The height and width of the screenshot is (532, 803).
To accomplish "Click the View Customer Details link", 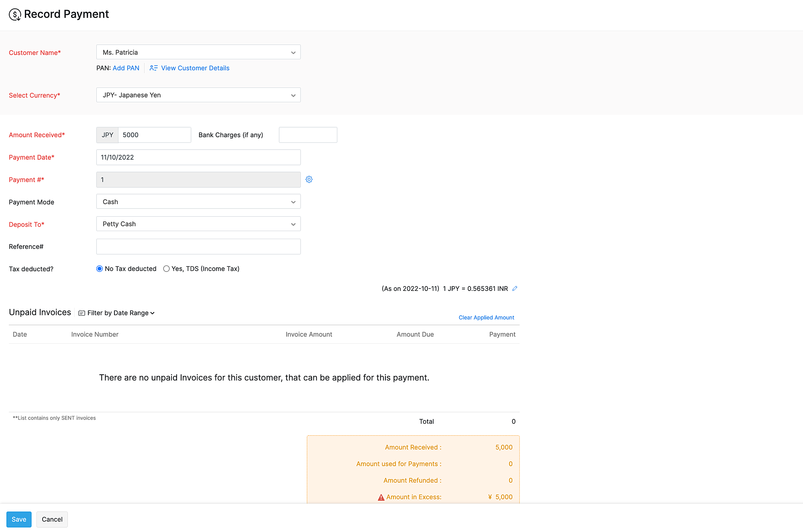I will (195, 68).
